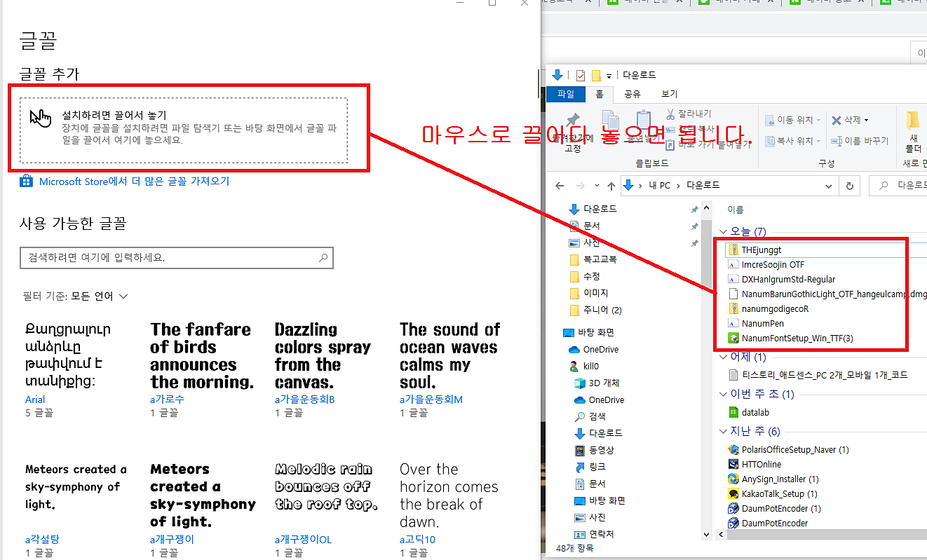Open Customize Quick Access Toolbar dropdown
This screenshot has height=560, width=927.
click(x=609, y=76)
